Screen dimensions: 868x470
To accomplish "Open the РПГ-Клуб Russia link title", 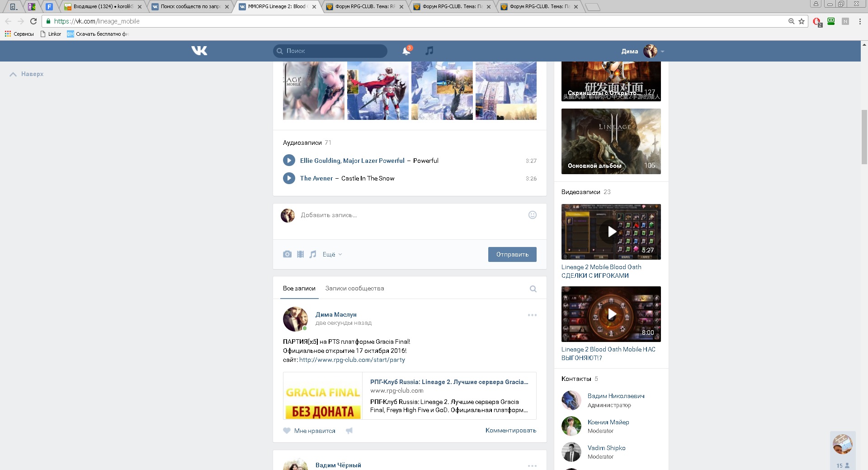I will point(449,382).
